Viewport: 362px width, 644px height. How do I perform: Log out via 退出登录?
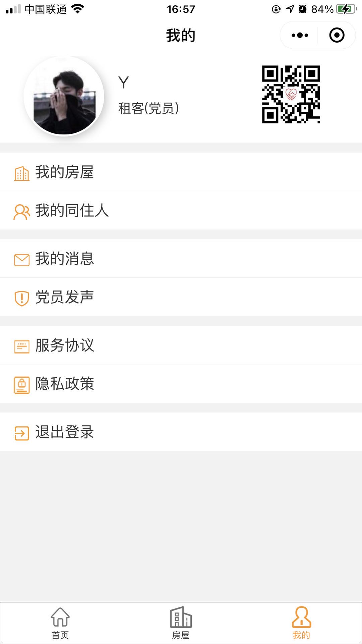181,432
